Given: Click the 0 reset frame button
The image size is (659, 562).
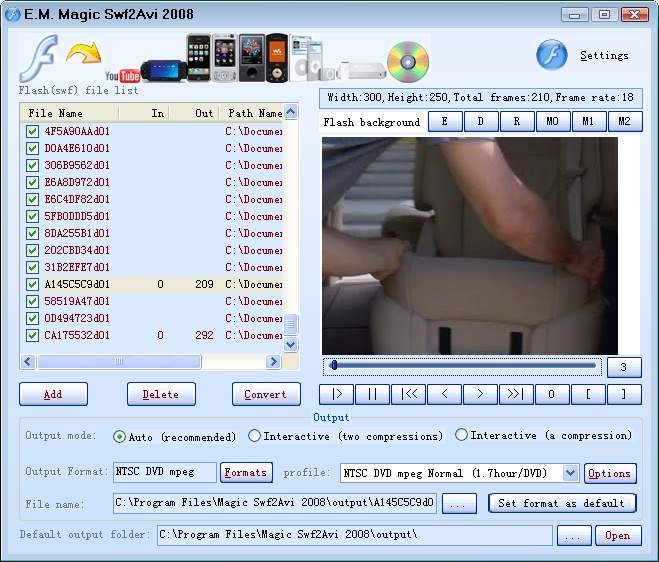Looking at the screenshot, I should [551, 394].
